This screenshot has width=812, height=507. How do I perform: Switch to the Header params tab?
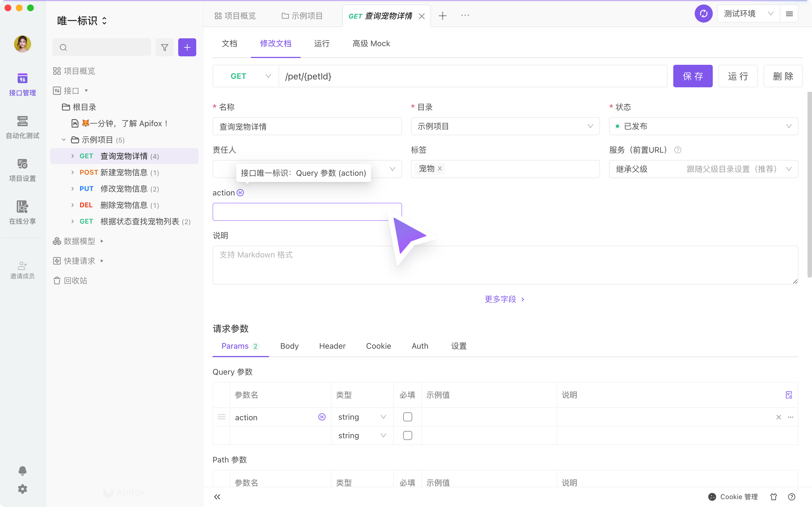332,346
